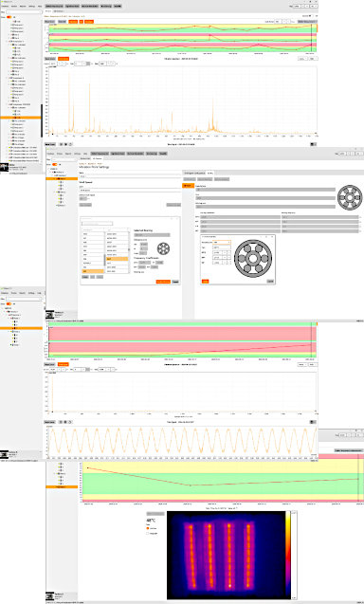This screenshot has height=604, width=364.
Task: Select the orange tab on the settings window's right panel
Action: (188, 186)
